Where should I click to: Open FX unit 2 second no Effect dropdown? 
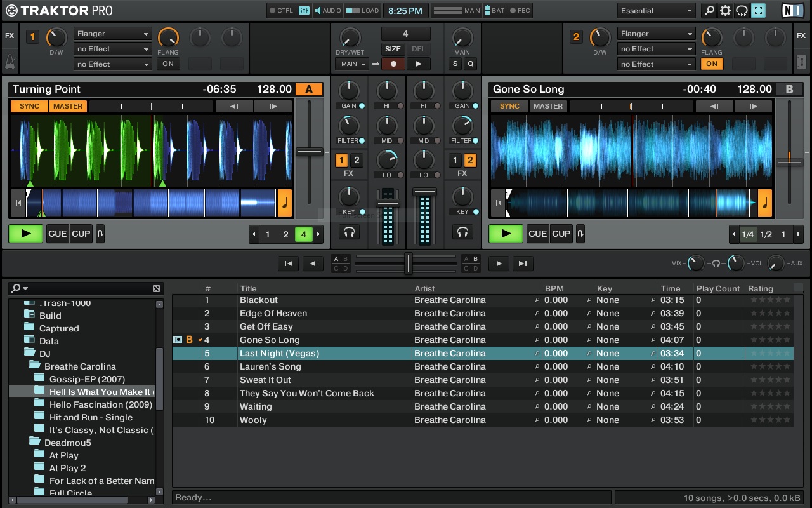coord(656,49)
